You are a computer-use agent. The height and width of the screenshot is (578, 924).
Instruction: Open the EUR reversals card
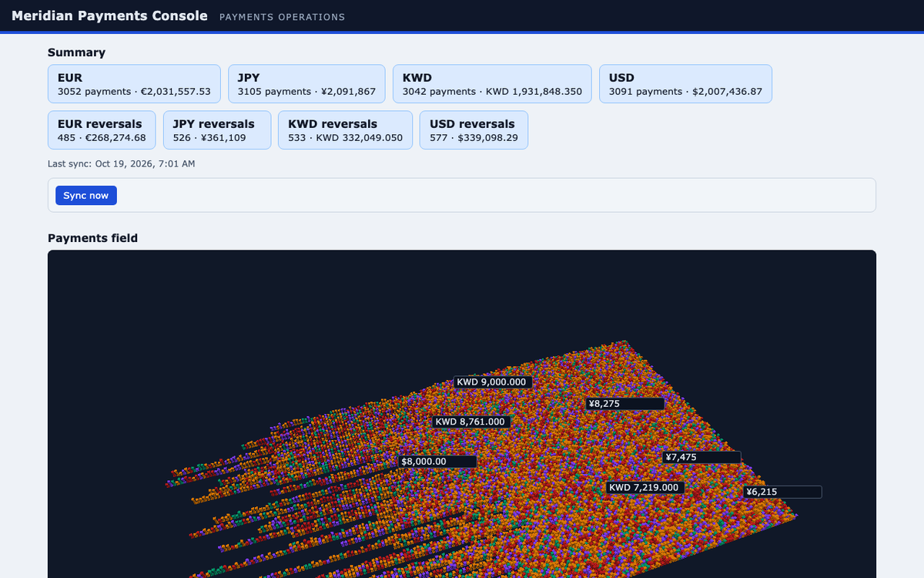tap(102, 130)
